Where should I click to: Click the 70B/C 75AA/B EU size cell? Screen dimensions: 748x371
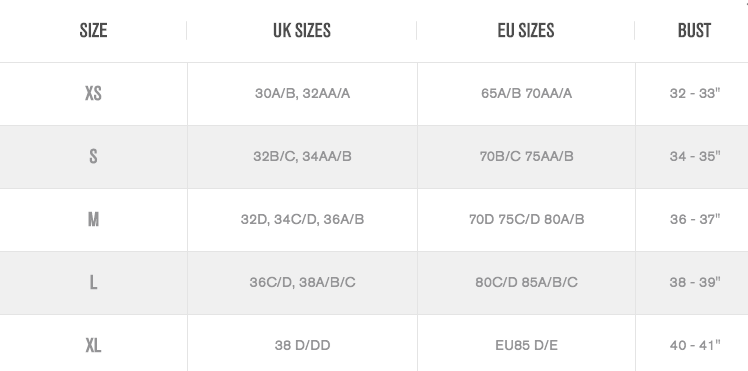pos(526,156)
